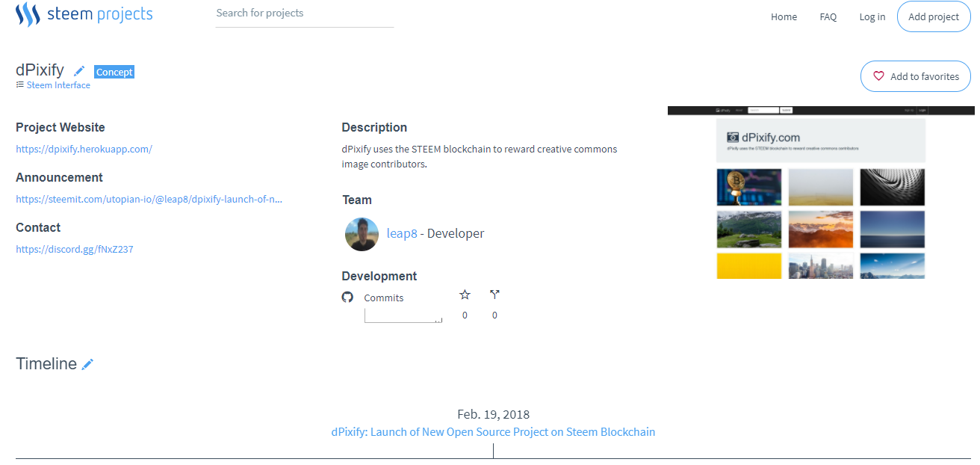Open leap8's profile link

[402, 233]
